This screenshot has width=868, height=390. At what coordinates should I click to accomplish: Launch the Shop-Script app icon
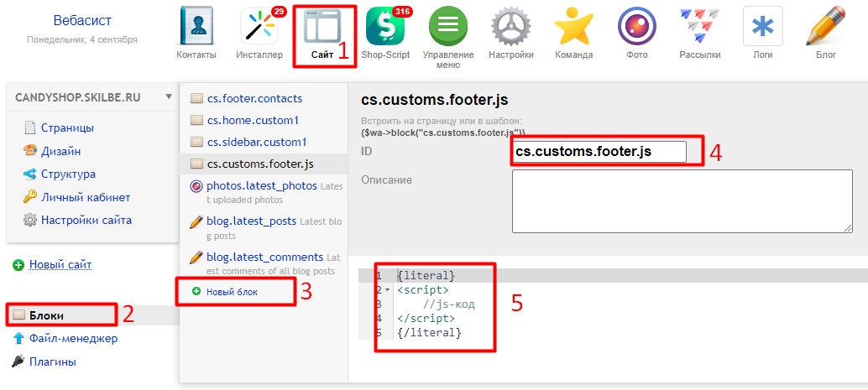(x=385, y=28)
